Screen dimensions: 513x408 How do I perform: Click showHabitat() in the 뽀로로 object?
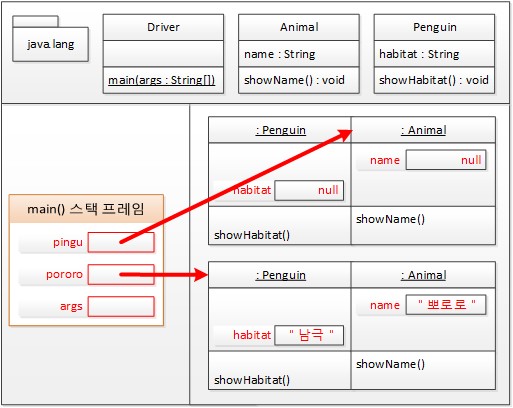click(x=252, y=380)
